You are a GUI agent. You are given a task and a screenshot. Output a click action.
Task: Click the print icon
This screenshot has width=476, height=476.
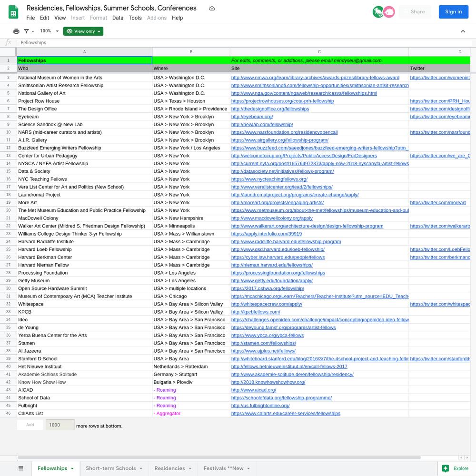16,31
